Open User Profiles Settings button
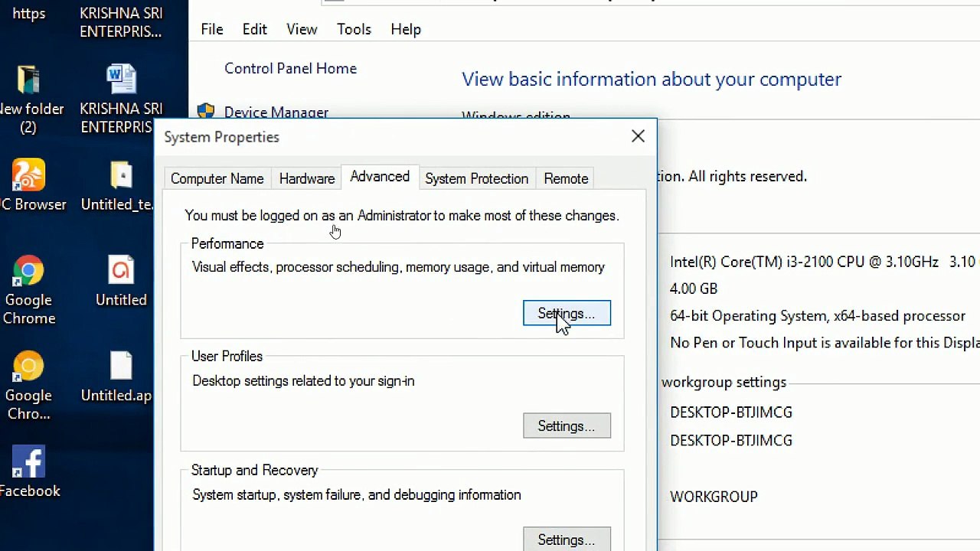Viewport: 980px width, 551px height. click(x=567, y=425)
